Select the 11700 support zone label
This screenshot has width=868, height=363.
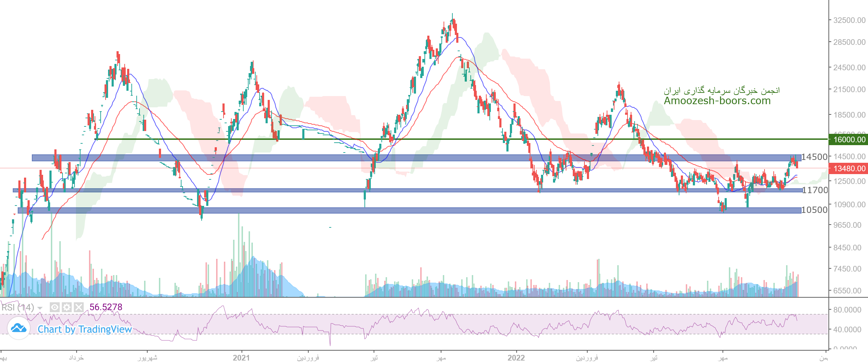click(x=815, y=190)
